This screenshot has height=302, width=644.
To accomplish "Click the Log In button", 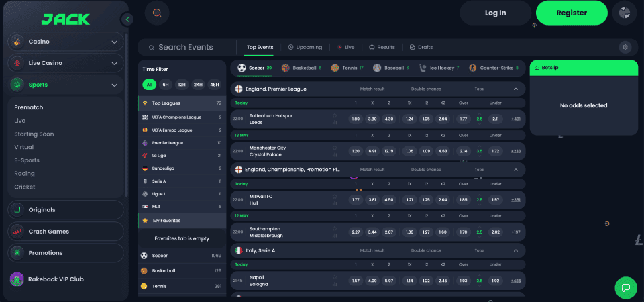I will coord(495,13).
